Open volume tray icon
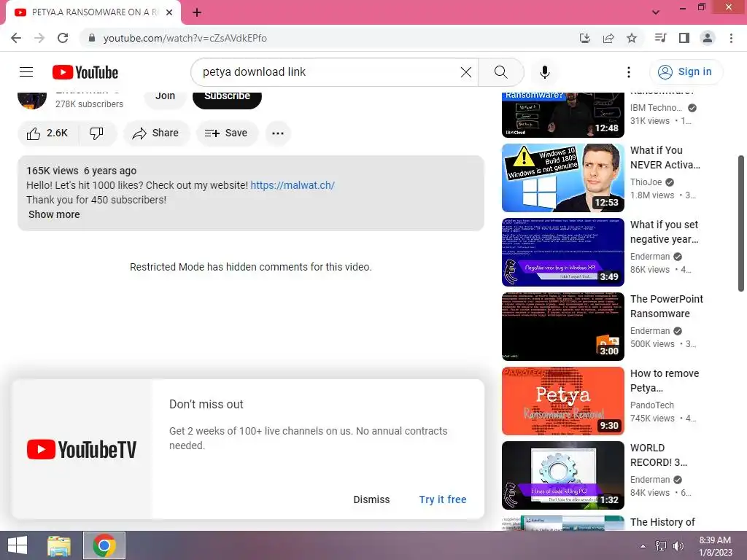Viewport: 747px width, 560px height. pyautogui.click(x=678, y=546)
